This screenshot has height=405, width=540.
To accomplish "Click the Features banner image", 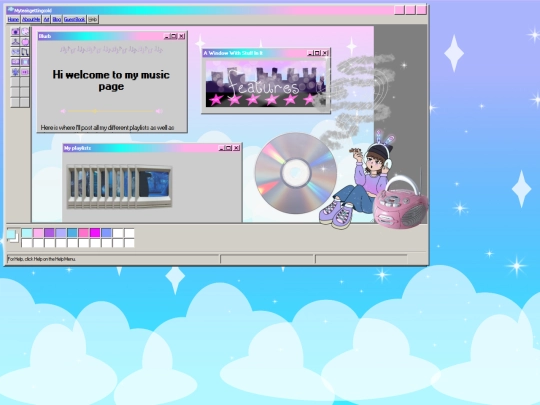I will pos(266,84).
